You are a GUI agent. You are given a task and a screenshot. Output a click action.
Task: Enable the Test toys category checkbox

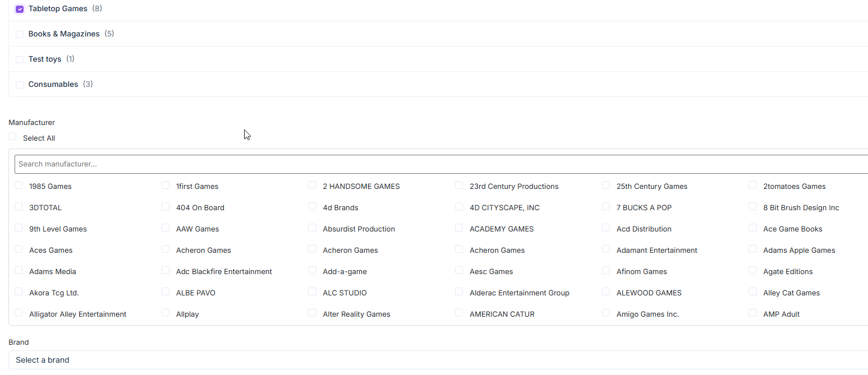[20, 59]
